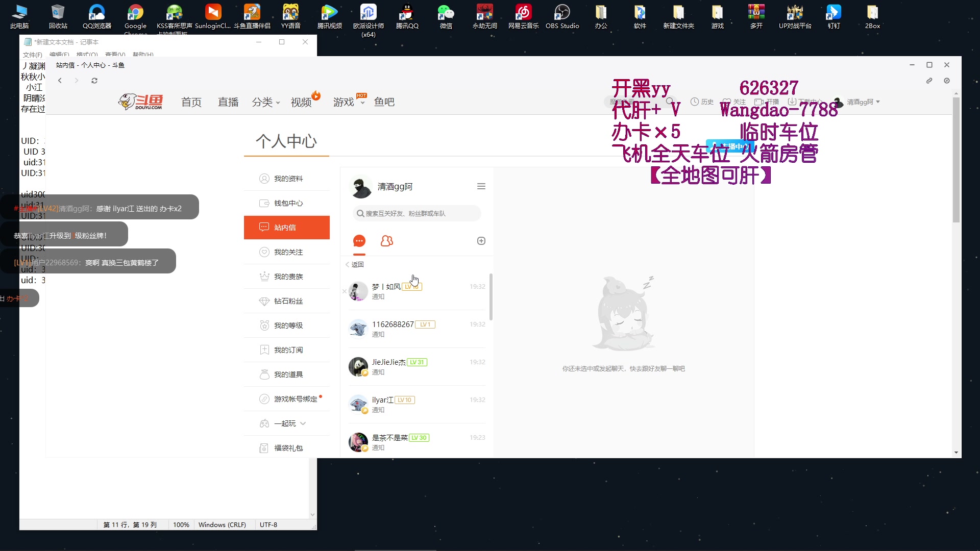Click the block icon at top right of Douyu
980x551 pixels.
point(947,81)
